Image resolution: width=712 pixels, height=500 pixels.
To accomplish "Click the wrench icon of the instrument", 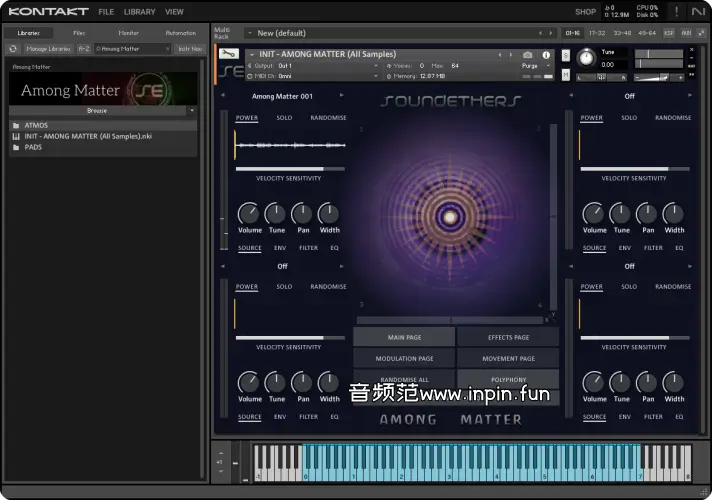I will [x=229, y=54].
